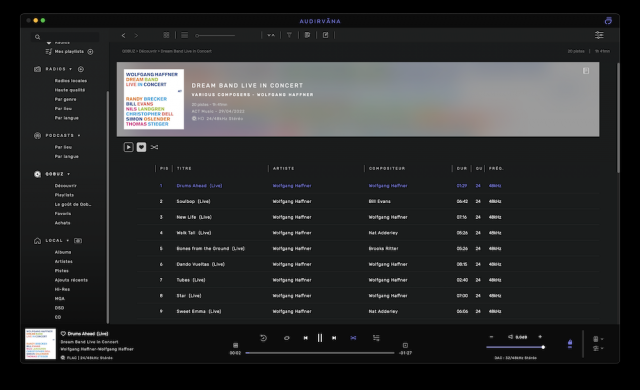Go forward with the right arrow
Viewport: 640px width, 390px height.
(136, 35)
